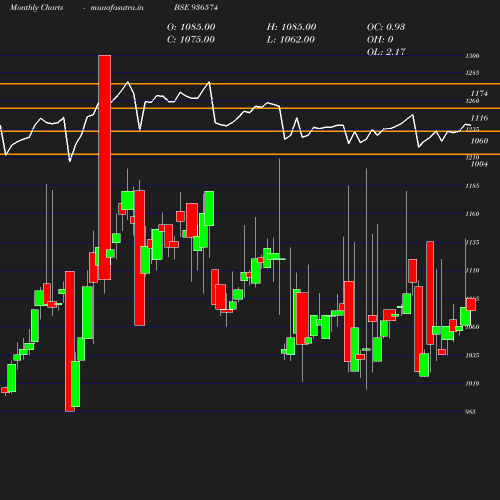Click the '1285' price axis label

pos(472,73)
